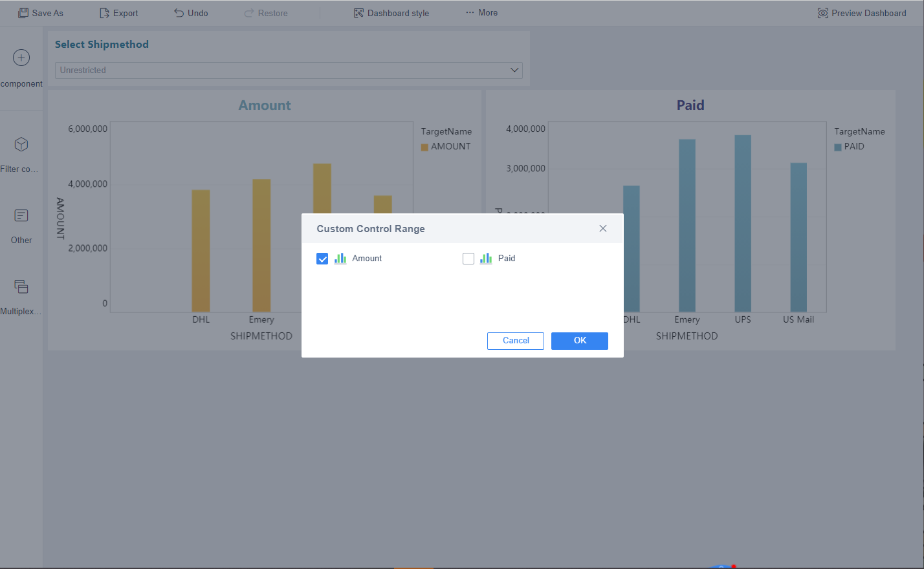
Task: Click the US Mail axis label
Action: (x=798, y=319)
